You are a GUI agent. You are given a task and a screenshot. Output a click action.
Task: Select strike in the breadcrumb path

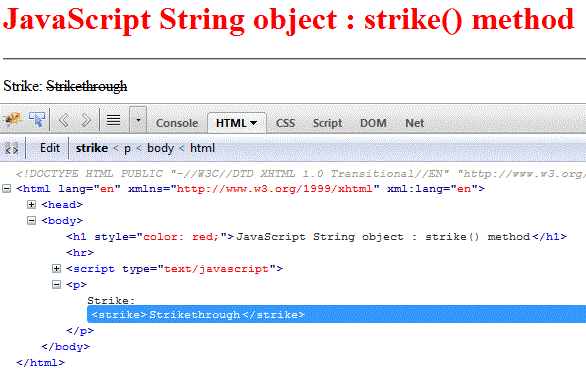[x=92, y=148]
